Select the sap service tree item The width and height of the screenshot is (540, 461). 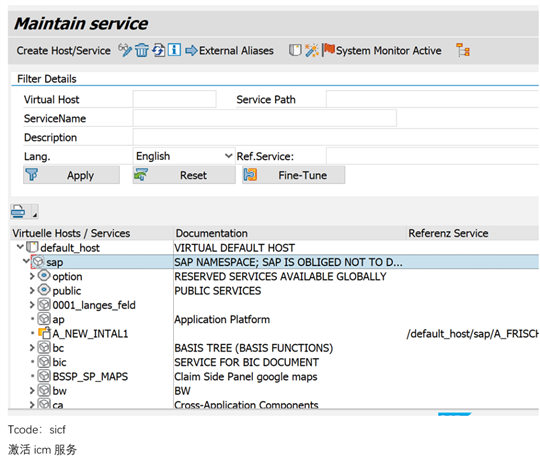(55, 262)
